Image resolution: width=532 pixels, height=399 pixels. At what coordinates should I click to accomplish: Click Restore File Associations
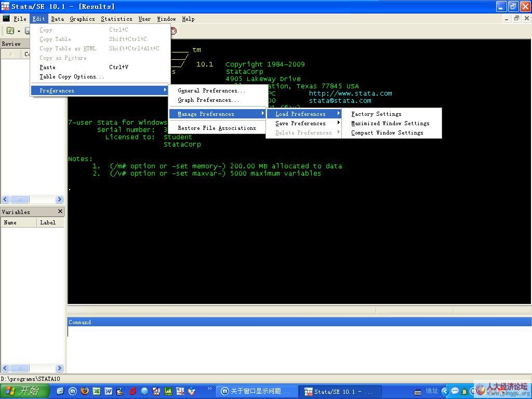click(x=217, y=128)
